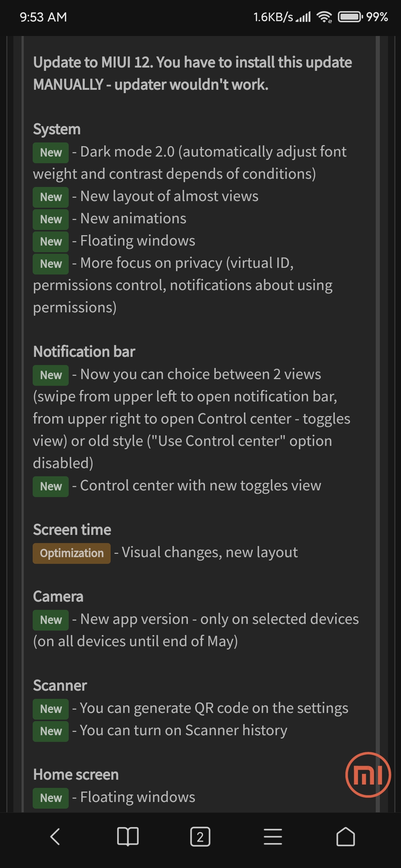
Task: Tap the System section heading
Action: [57, 129]
